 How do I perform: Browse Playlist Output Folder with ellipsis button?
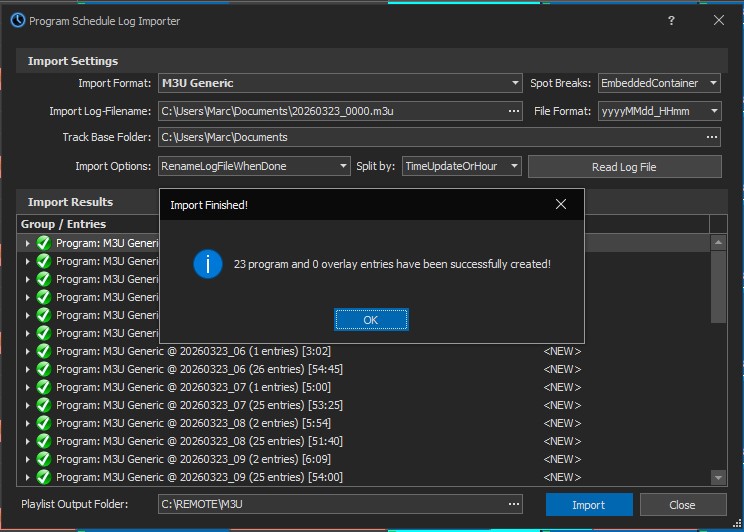pyautogui.click(x=514, y=504)
